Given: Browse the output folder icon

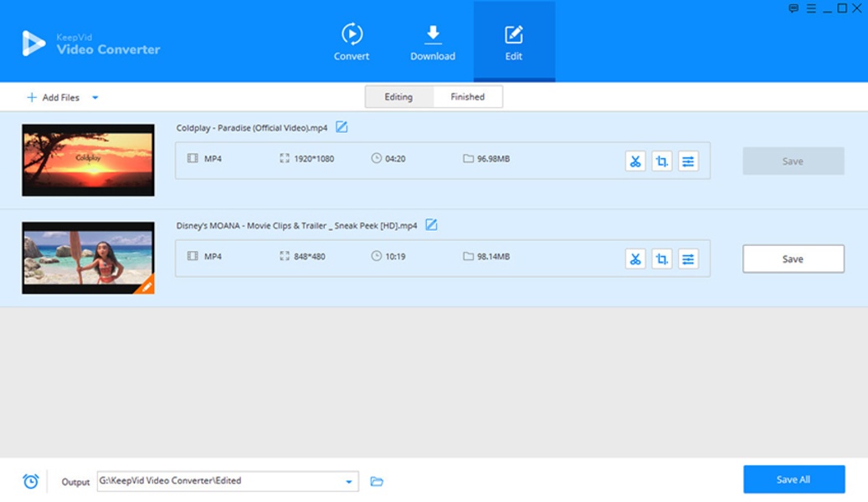Looking at the screenshot, I should click(377, 482).
